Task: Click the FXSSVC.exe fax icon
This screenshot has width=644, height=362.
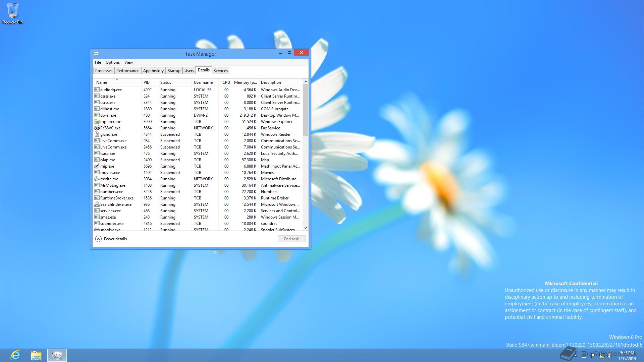Action: coord(97,128)
